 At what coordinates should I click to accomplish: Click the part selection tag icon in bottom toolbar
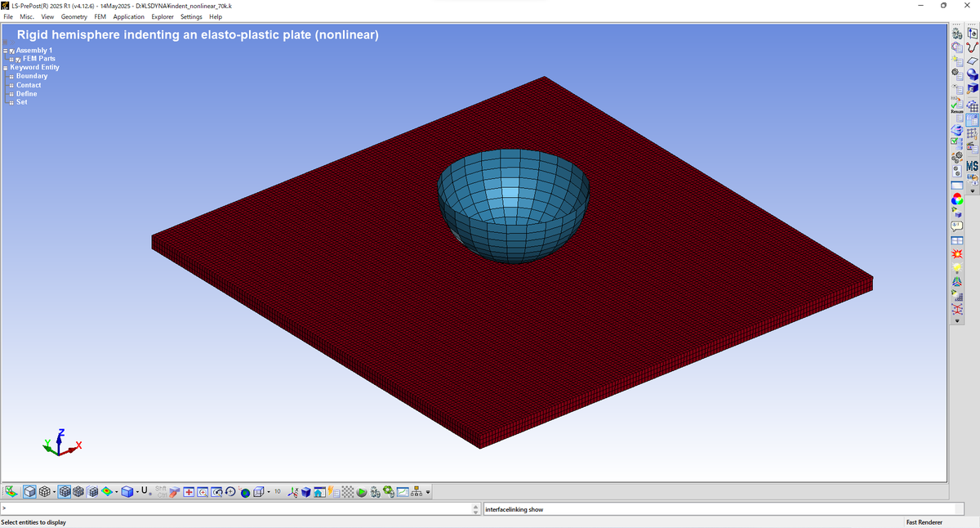pyautogui.click(x=11, y=492)
